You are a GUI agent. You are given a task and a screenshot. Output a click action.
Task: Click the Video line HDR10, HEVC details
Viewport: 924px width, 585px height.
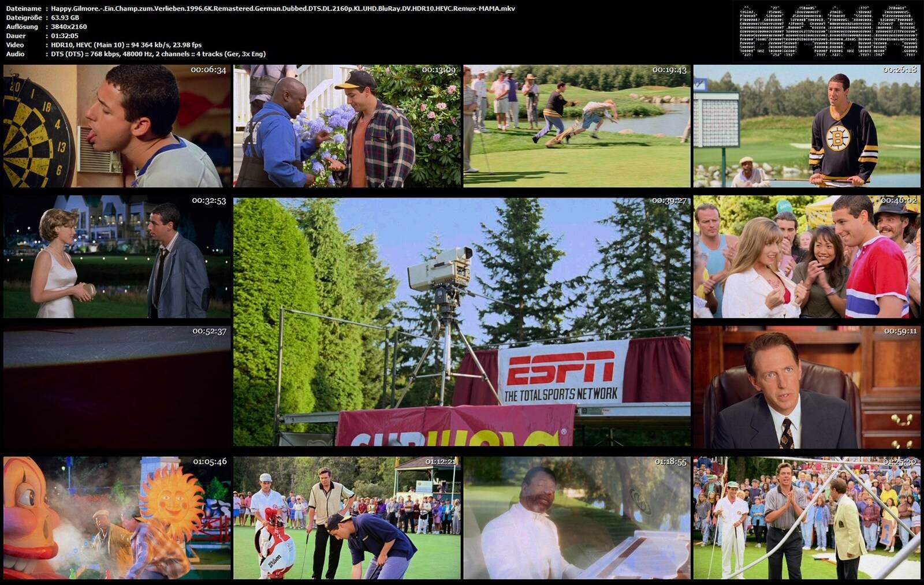point(126,44)
